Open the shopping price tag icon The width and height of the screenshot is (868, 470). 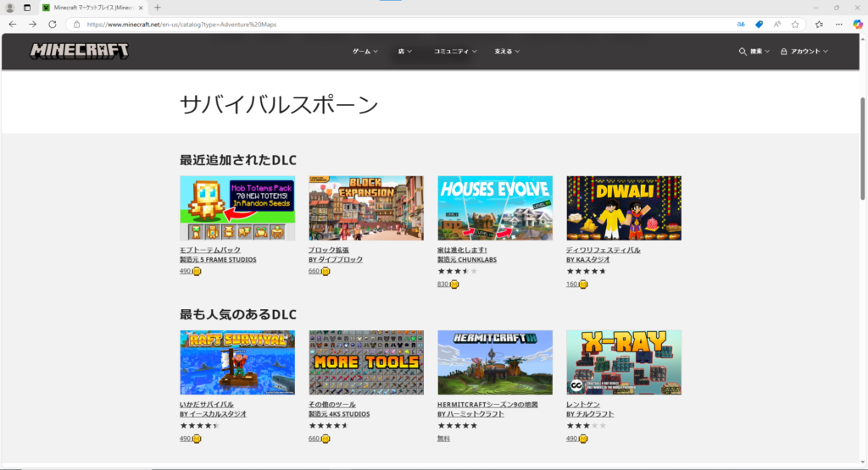759,24
